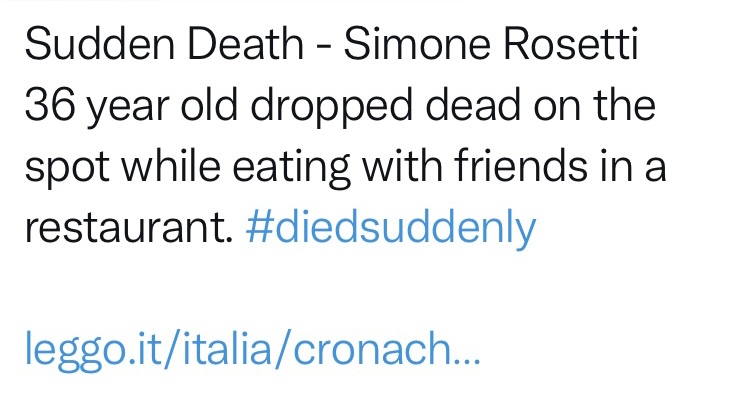Open the #diedsuddenly hashtag
750x407 pixels.
[391, 228]
